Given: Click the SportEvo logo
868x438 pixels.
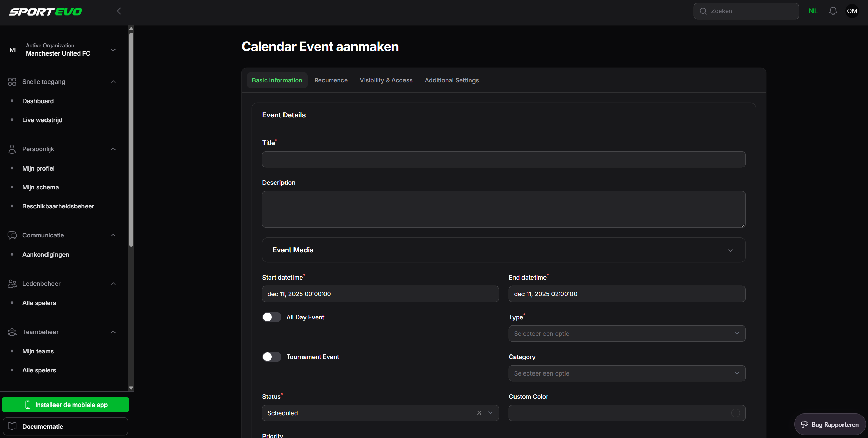Looking at the screenshot, I should tap(45, 11).
